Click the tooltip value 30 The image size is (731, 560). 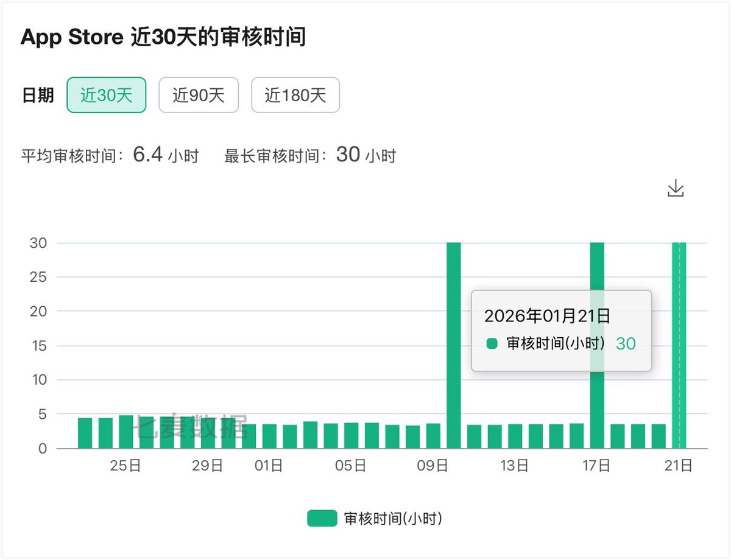tap(626, 344)
